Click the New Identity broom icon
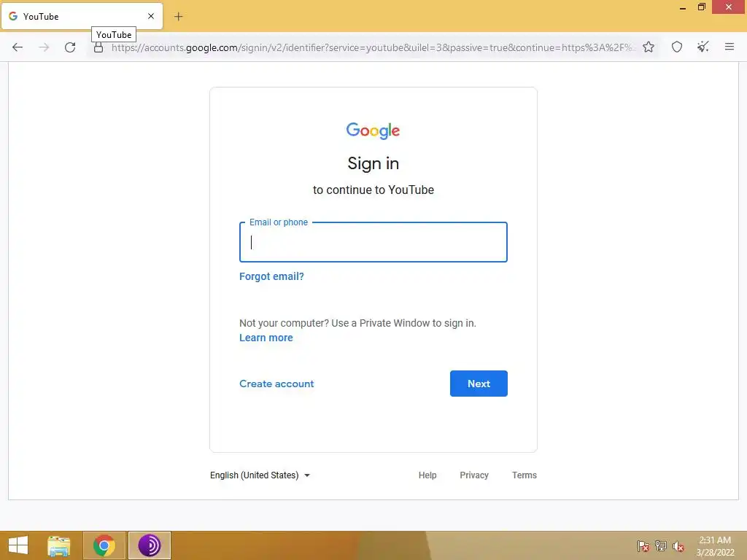Image resolution: width=747 pixels, height=560 pixels. (703, 47)
